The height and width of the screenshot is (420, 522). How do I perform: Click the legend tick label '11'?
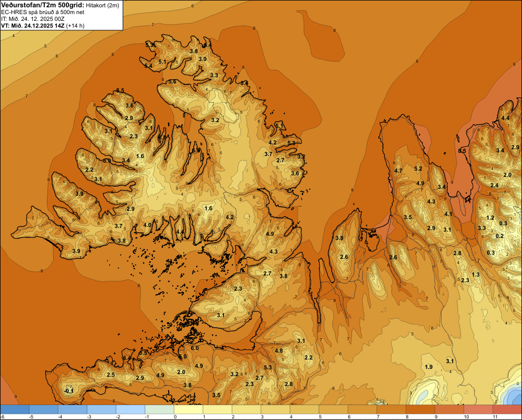[x=495, y=417]
